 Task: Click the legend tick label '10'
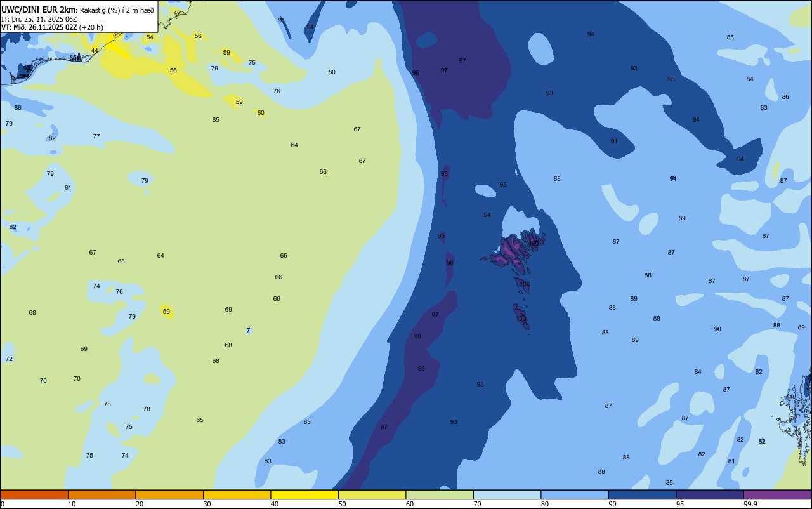pyautogui.click(x=72, y=504)
